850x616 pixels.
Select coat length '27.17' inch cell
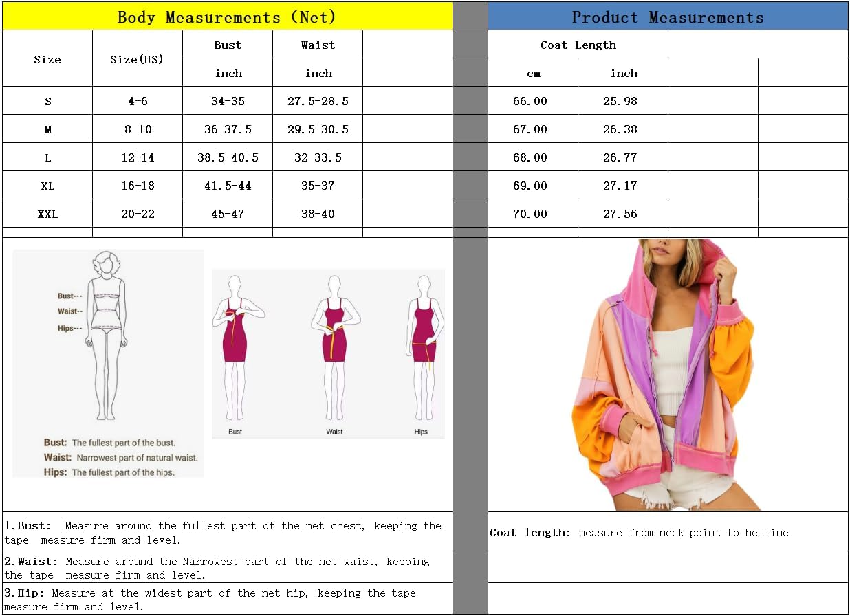point(623,186)
